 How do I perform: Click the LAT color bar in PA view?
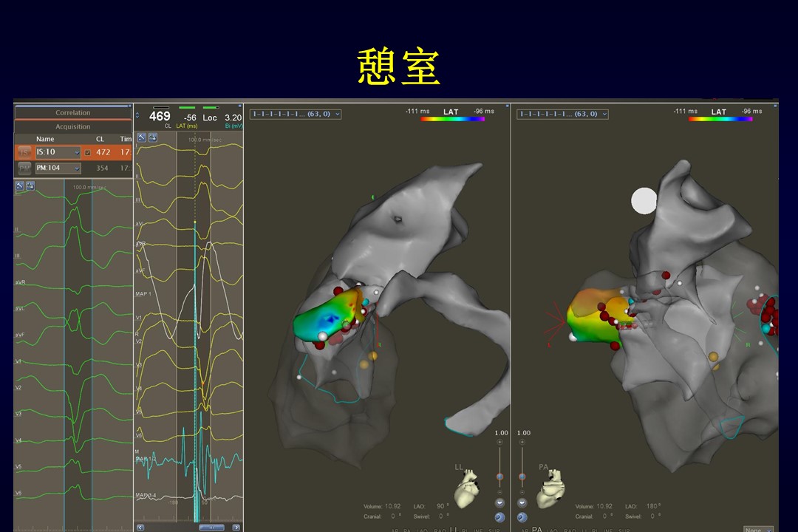coord(720,119)
